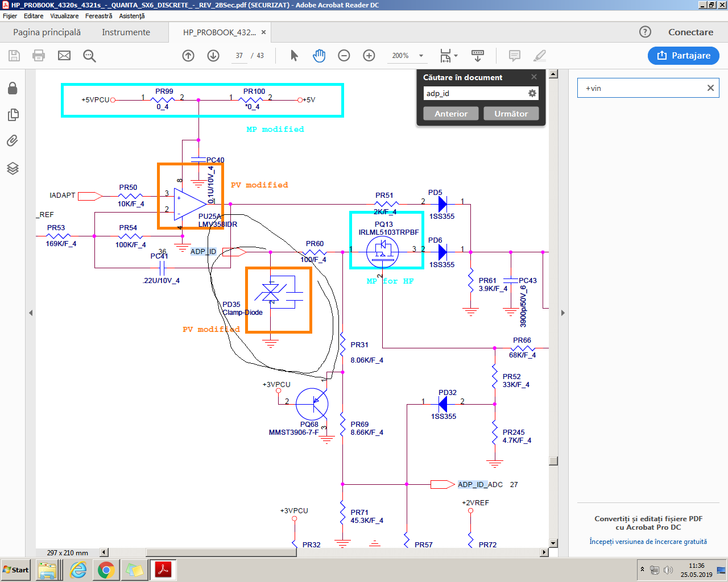728x582 pixels.
Task: Open the Vizualizare menu
Action: coord(64,16)
